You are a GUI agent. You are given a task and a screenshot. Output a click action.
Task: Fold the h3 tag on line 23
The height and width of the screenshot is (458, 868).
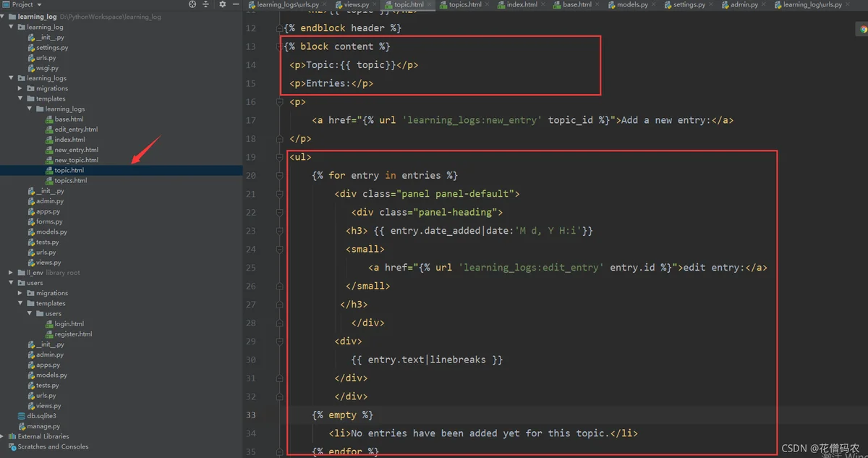[279, 231]
